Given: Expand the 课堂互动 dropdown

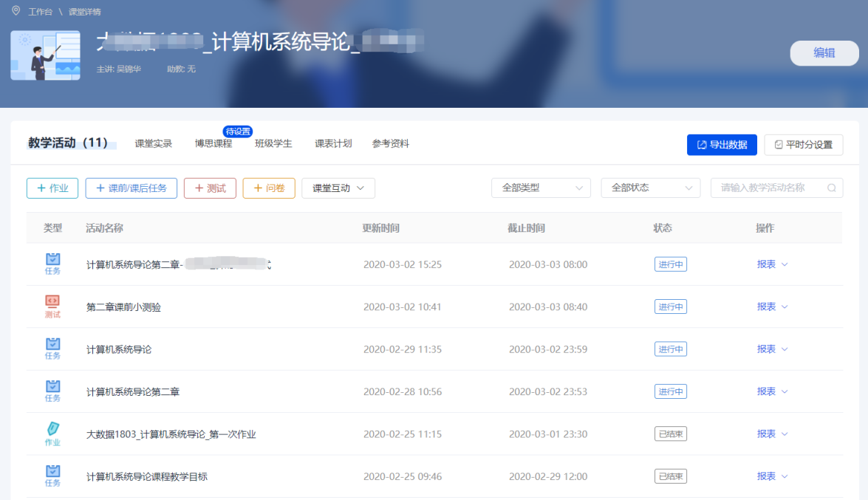Looking at the screenshot, I should click(338, 188).
